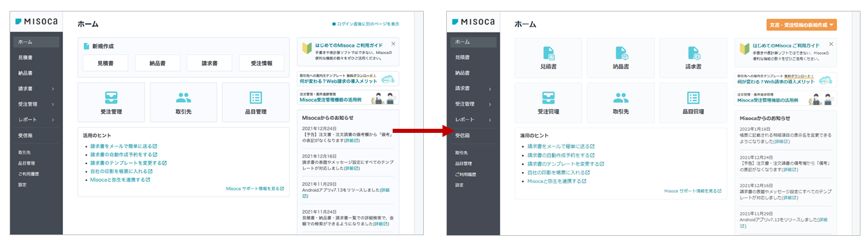Open 請求書 document icon card in right window
868x244 pixels.
[x=692, y=58]
